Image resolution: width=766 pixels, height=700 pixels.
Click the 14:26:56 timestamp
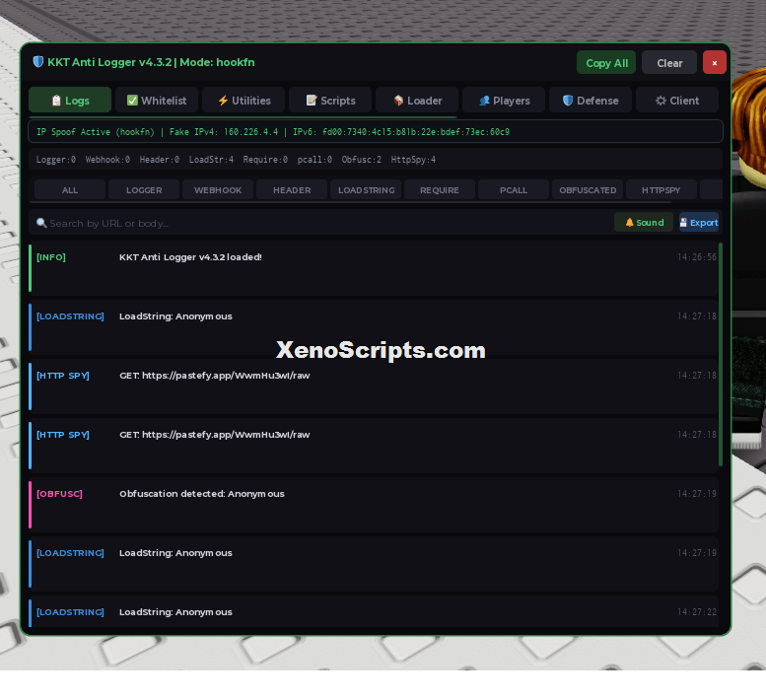click(x=697, y=257)
